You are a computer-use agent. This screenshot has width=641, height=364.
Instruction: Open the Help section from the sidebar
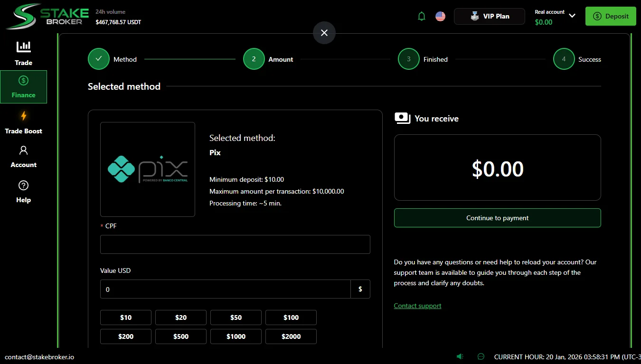point(23,191)
